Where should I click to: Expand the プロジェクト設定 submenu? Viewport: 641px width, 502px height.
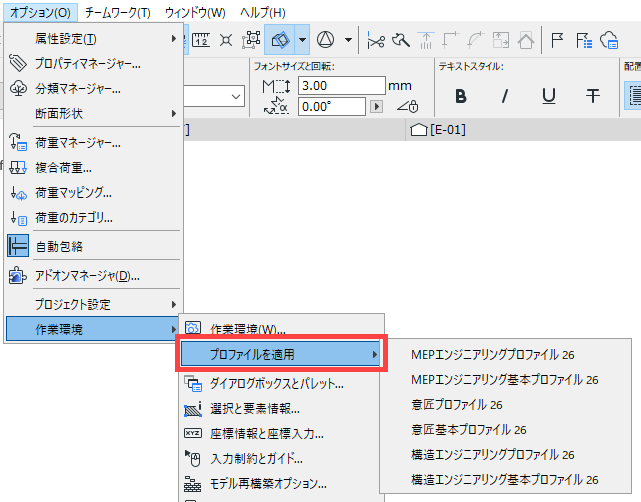coord(94,304)
